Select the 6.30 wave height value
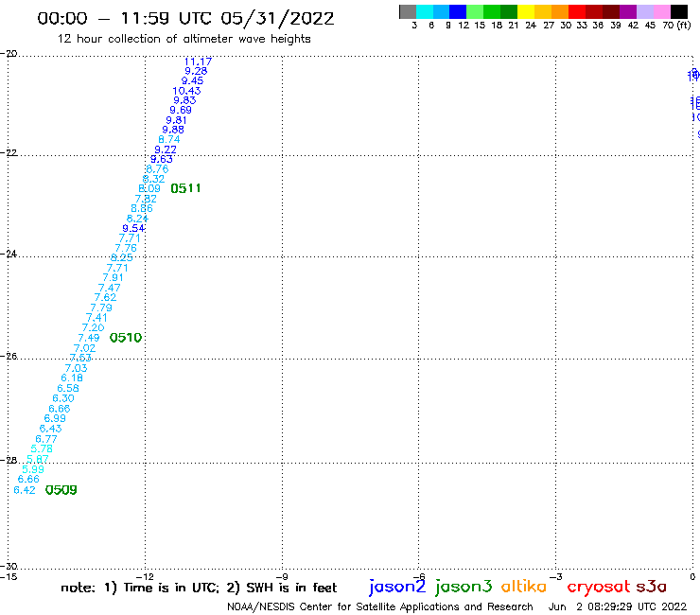700x615 pixels. click(63, 398)
